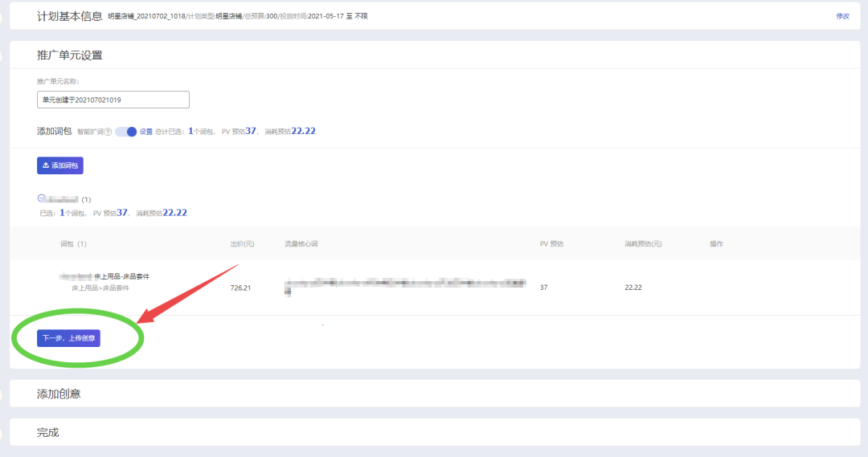Click the 推广单元设置 section title
This screenshot has width=868, height=457.
click(x=70, y=55)
